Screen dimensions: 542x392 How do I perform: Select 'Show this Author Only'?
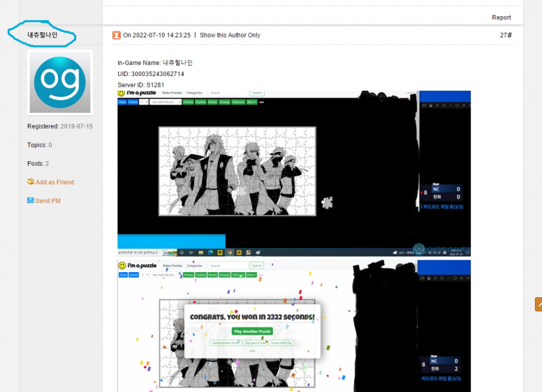230,35
